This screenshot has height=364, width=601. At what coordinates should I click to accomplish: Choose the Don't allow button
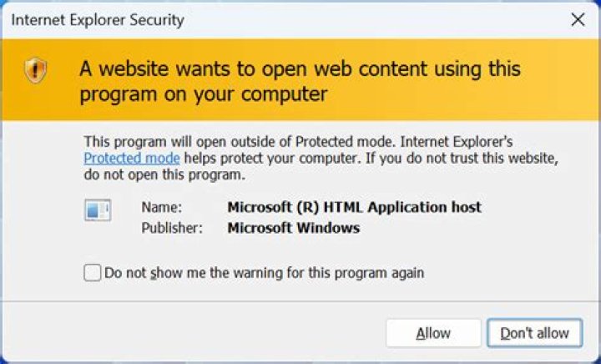(x=535, y=333)
